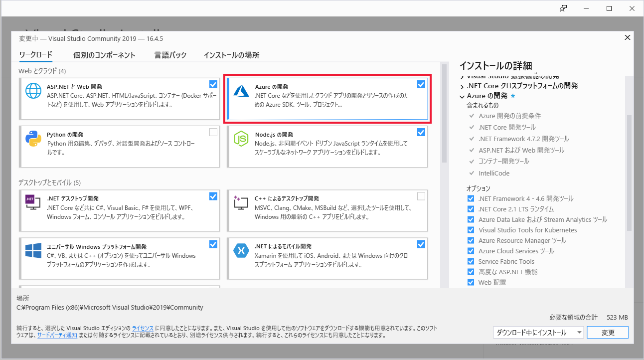Switch to the インストールの場所 tab
The image size is (644, 360).
pyautogui.click(x=231, y=55)
